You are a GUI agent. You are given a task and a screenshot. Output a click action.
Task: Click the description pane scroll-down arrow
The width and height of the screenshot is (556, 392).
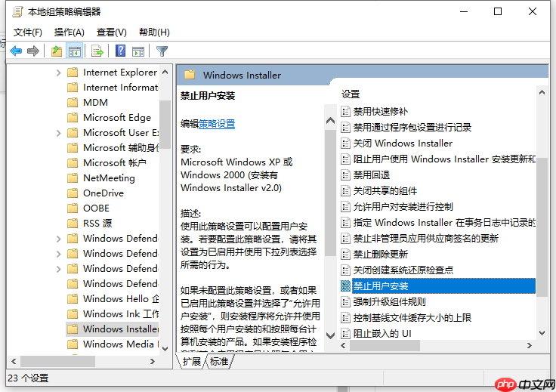(x=330, y=335)
